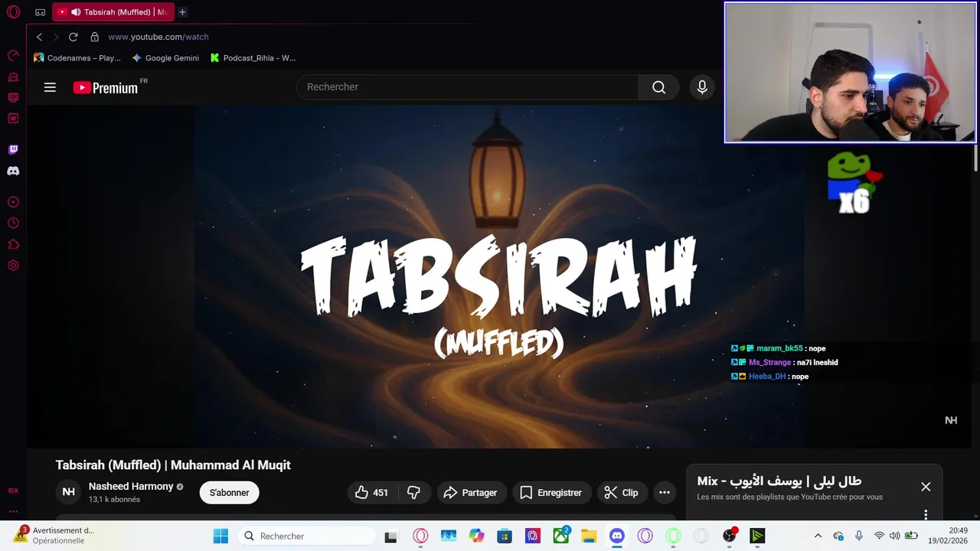980x551 pixels.
Task: Open the Opera GX main menu logo
Action: [13, 12]
